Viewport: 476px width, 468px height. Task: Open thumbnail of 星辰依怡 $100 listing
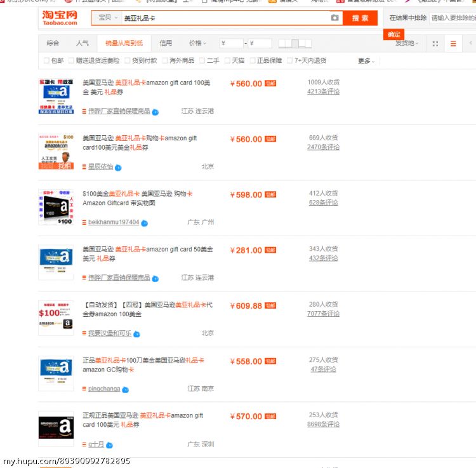pos(56,152)
